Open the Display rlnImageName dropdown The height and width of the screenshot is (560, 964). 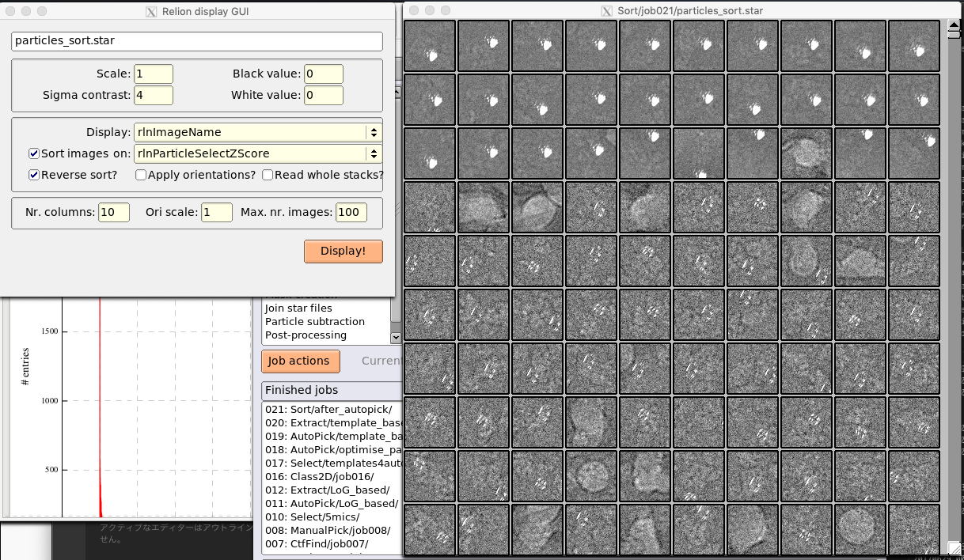tap(258, 132)
